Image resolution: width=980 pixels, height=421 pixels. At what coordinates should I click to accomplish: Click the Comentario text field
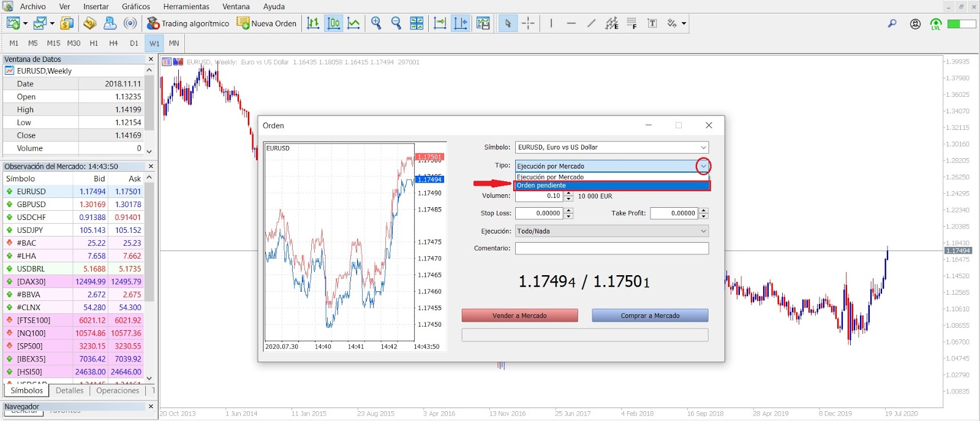pyautogui.click(x=612, y=248)
